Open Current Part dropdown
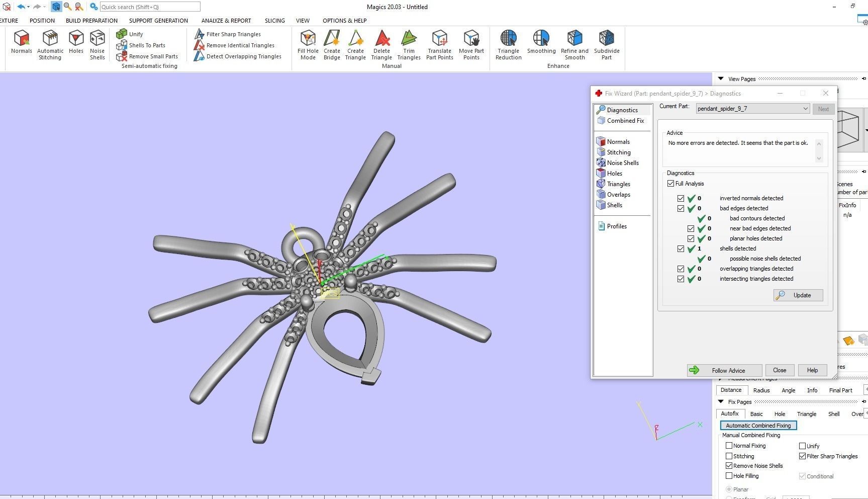This screenshot has width=868, height=499. (752, 109)
